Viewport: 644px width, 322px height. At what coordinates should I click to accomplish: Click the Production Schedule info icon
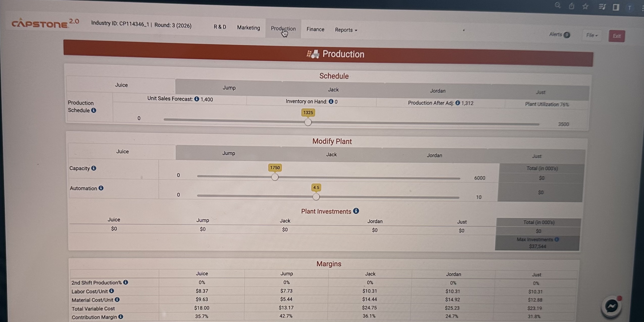(x=94, y=110)
